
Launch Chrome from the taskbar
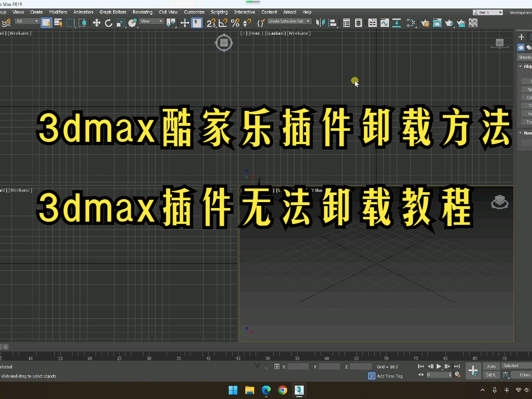pos(282,391)
